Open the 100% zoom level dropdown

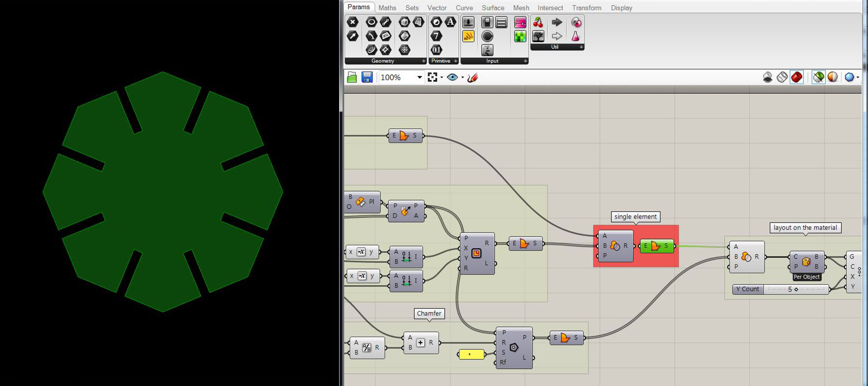[419, 77]
